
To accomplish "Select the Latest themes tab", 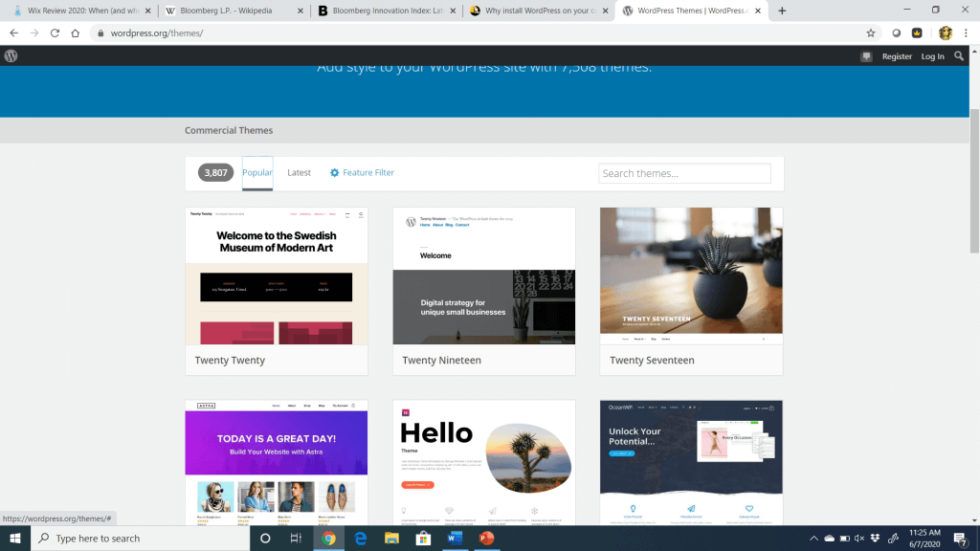I will click(299, 172).
